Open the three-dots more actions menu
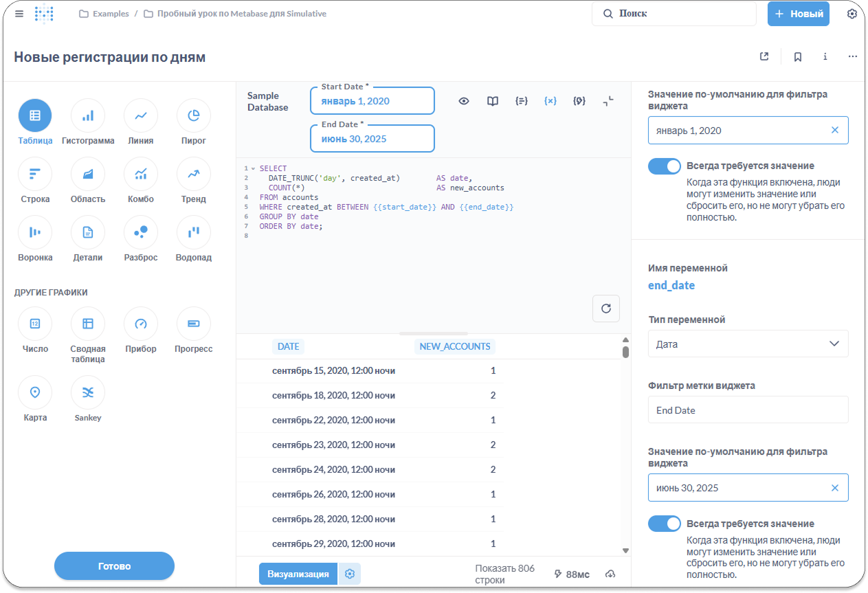Viewport: 868px width, 593px height. click(853, 57)
